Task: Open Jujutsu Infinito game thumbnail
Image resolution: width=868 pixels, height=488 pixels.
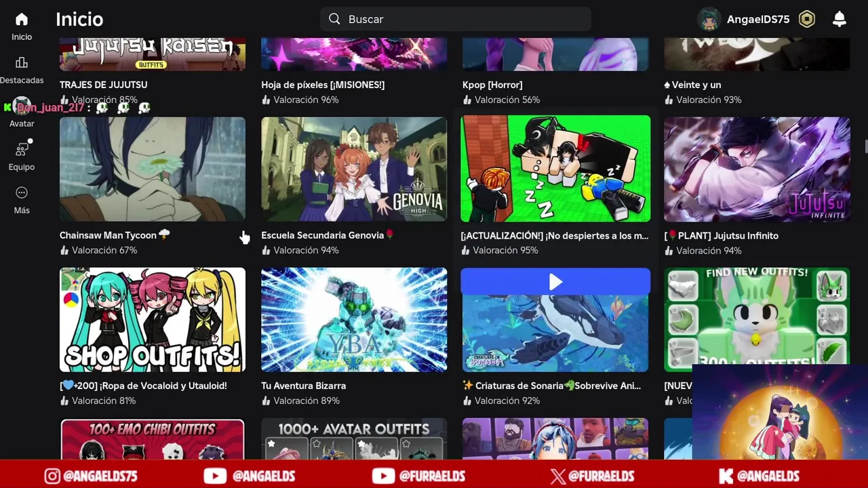Action: [757, 169]
